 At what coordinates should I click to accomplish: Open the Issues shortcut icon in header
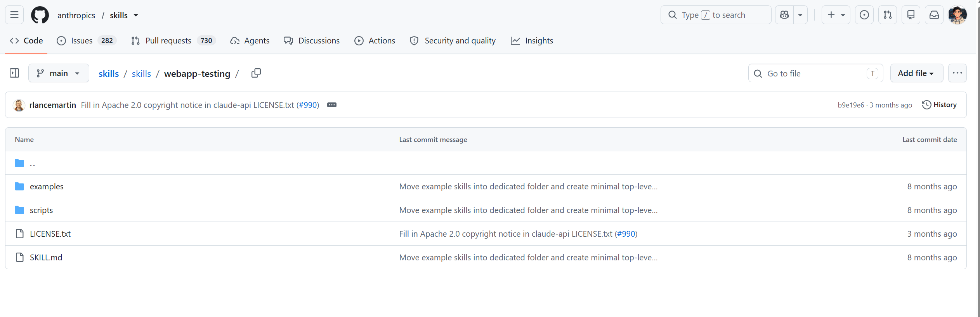[x=864, y=15]
